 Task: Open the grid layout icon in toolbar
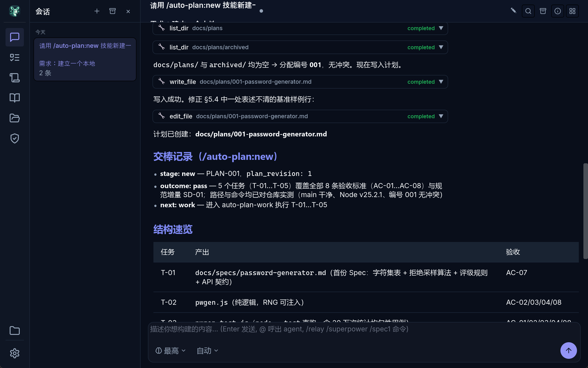point(572,11)
